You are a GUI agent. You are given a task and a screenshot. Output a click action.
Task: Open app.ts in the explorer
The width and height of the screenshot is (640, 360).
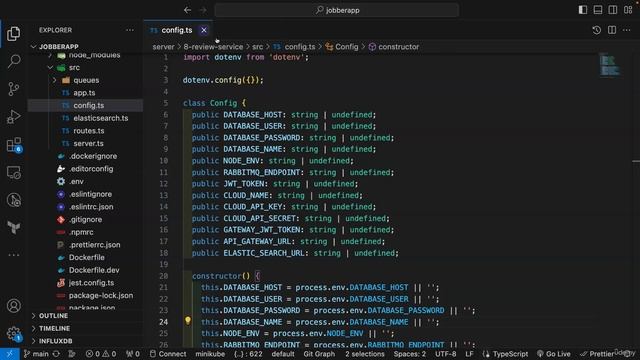(x=84, y=93)
